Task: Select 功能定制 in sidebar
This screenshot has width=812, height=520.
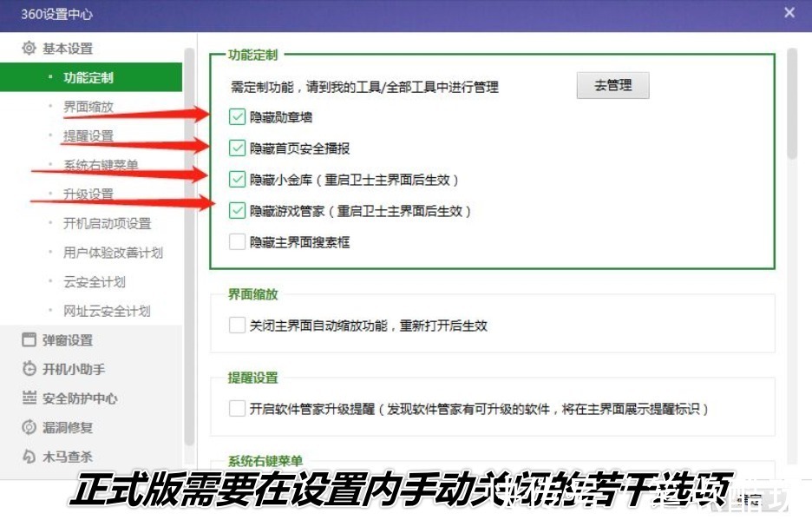Action: pyautogui.click(x=91, y=77)
